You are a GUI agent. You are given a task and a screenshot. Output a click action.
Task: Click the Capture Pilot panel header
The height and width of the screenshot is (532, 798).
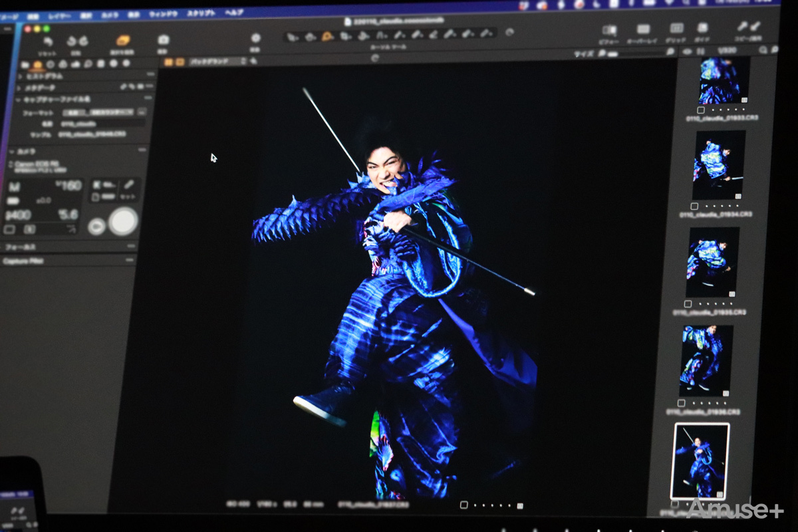pos(69,261)
